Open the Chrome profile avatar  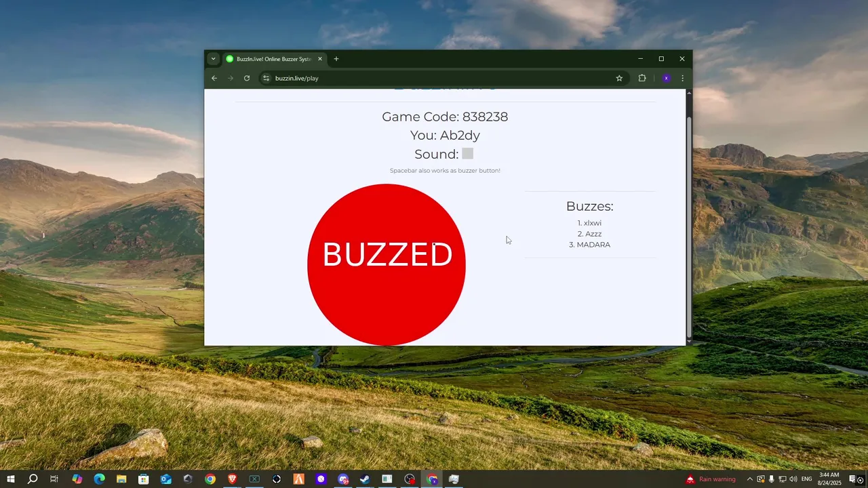point(666,78)
